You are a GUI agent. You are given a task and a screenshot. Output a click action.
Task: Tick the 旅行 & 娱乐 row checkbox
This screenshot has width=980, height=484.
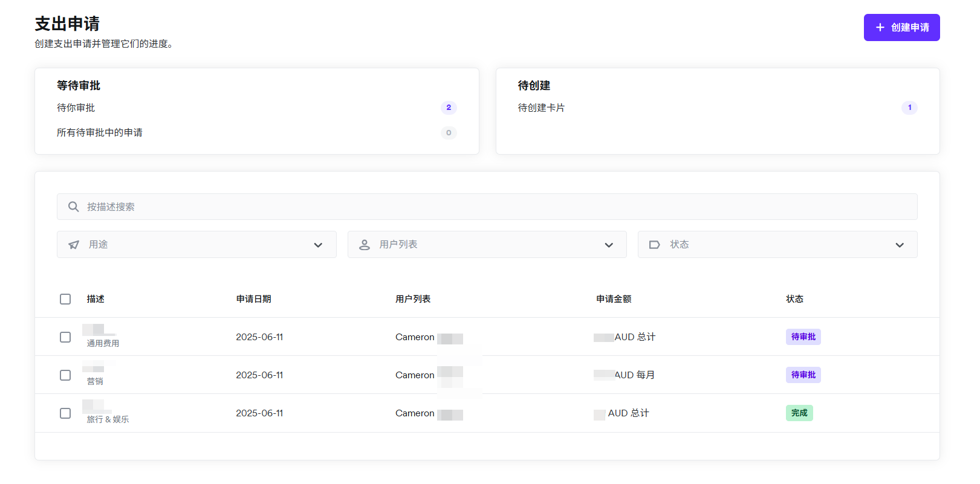(x=65, y=413)
